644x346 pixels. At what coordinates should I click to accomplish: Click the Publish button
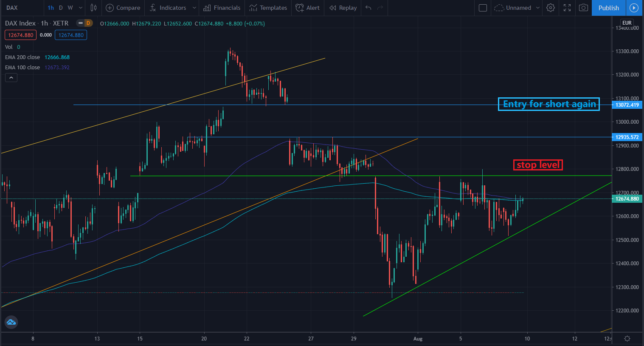608,8
